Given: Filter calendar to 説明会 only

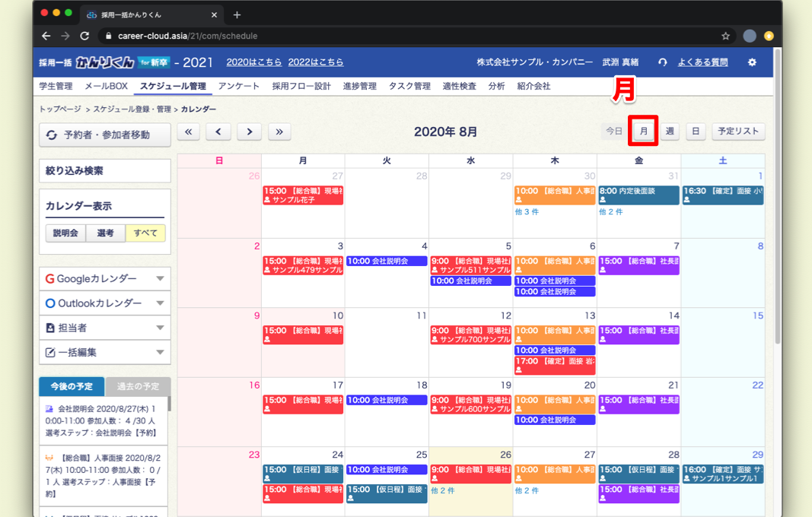Looking at the screenshot, I should pyautogui.click(x=65, y=233).
